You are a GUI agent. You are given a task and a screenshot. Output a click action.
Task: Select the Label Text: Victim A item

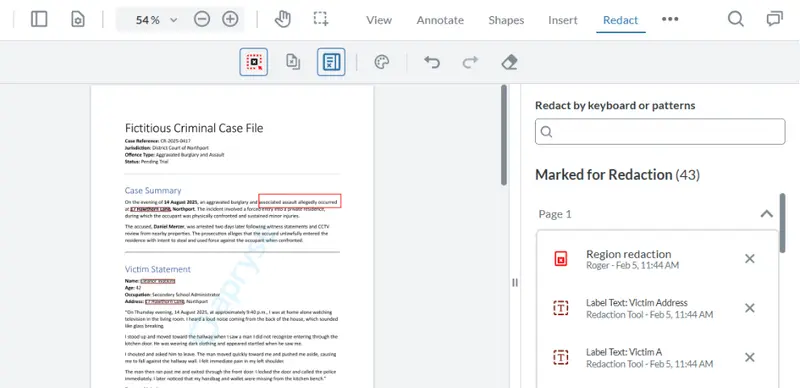click(657, 357)
